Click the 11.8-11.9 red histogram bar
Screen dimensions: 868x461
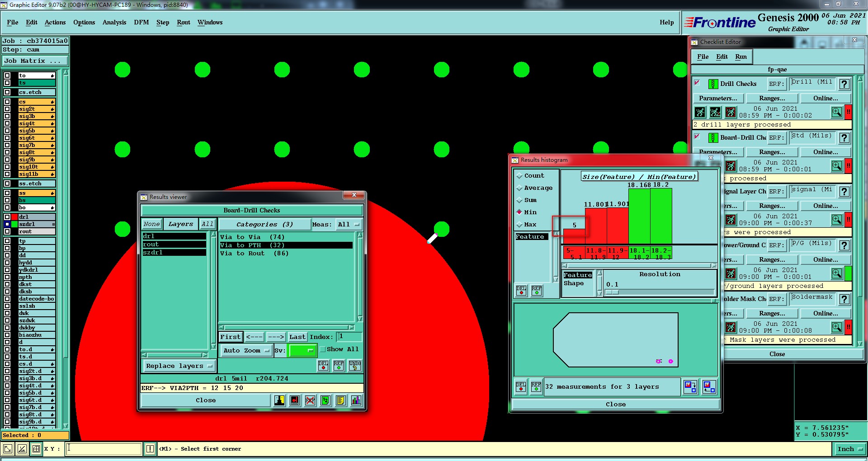click(x=596, y=226)
